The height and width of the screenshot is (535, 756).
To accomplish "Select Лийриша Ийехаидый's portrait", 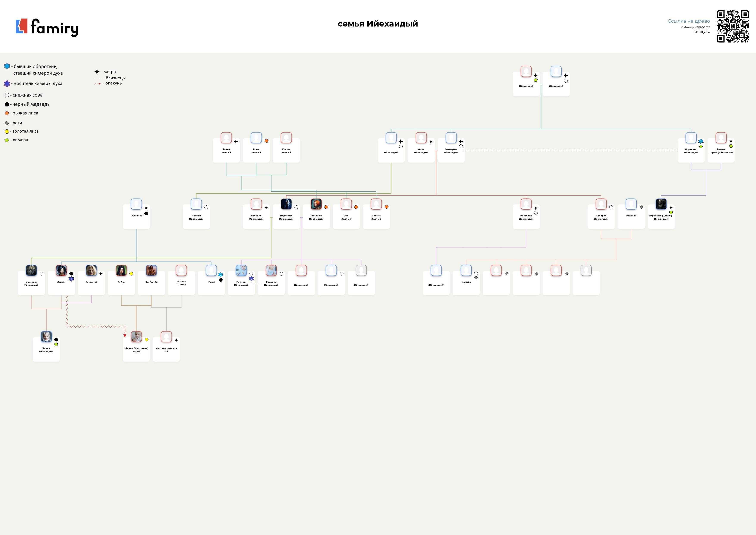I will pos(316,204).
